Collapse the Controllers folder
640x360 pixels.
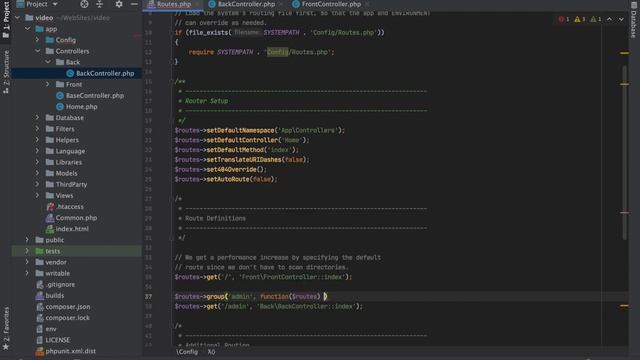tap(38, 51)
